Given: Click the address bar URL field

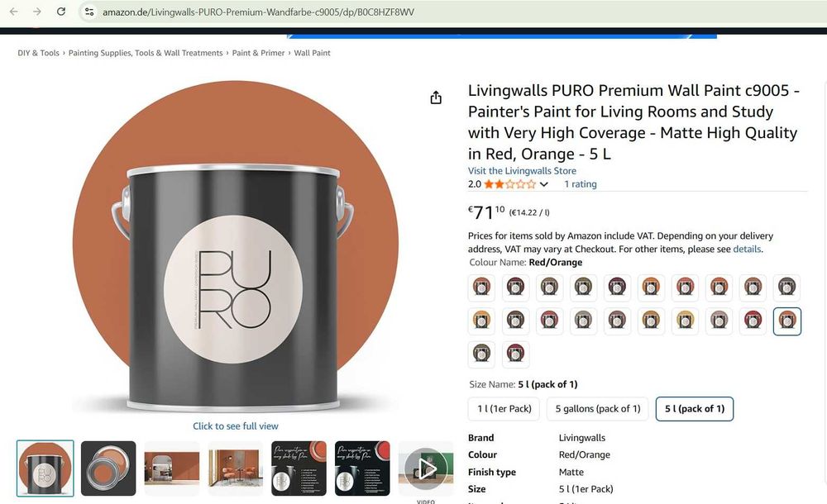Looking at the screenshot, I should 258,12.
